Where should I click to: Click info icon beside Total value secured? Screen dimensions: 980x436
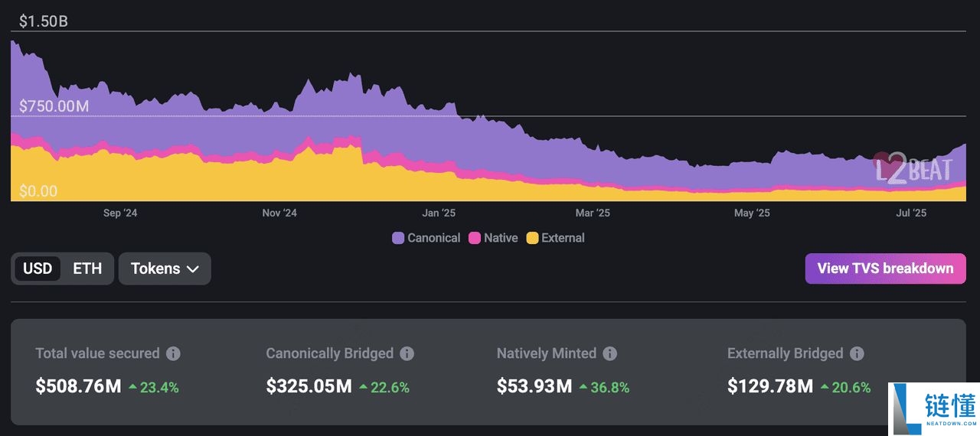pos(174,353)
